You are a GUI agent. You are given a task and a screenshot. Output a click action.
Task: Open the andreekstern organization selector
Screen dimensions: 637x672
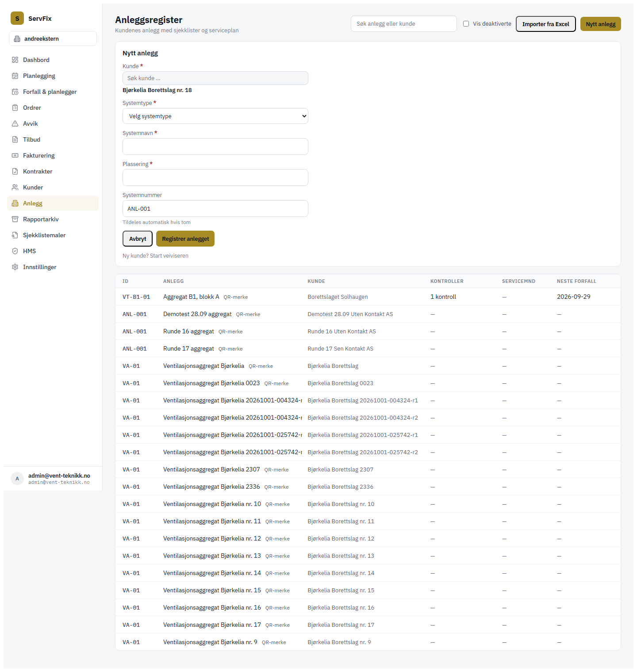click(53, 39)
